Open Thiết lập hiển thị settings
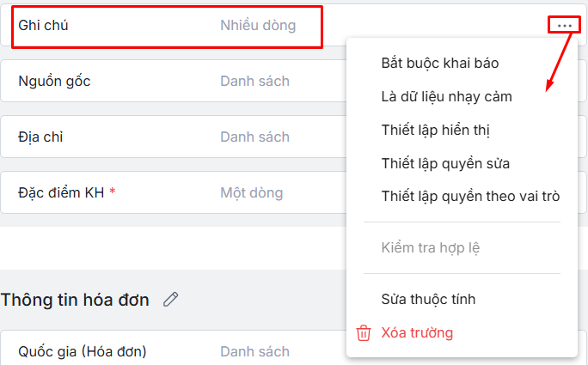 [435, 130]
